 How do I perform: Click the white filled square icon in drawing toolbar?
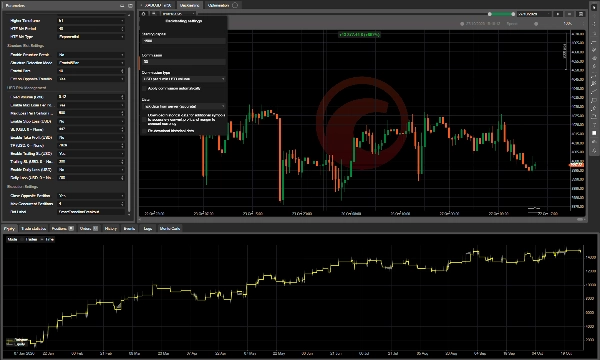[x=594, y=133]
